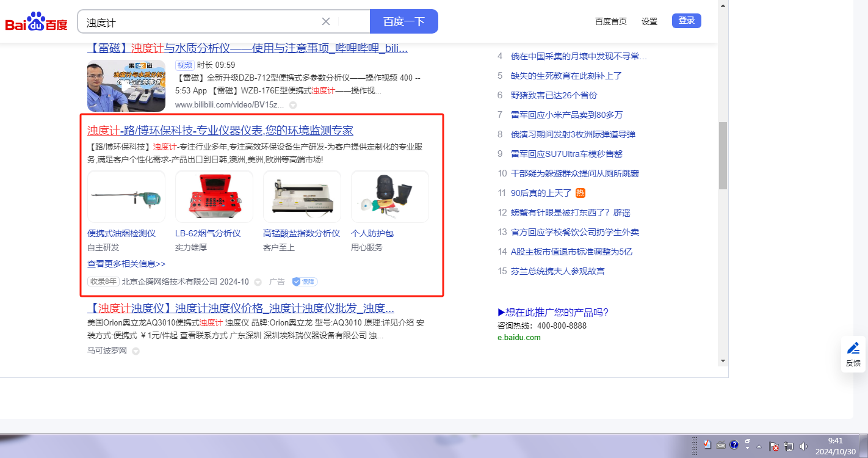Screen dimensions: 868x458
Task: Open the LB-62烟气分析仪 text link
Action: 208,233
